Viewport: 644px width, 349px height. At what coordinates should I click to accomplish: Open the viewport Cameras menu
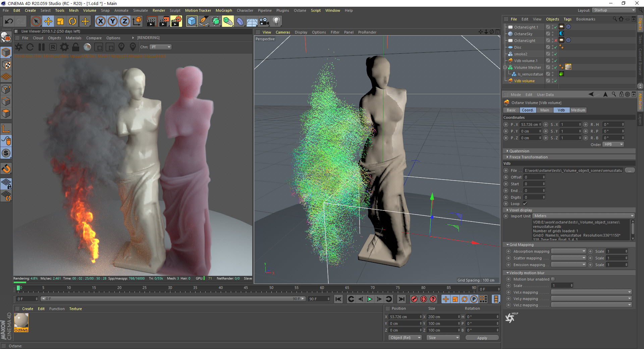click(x=283, y=32)
